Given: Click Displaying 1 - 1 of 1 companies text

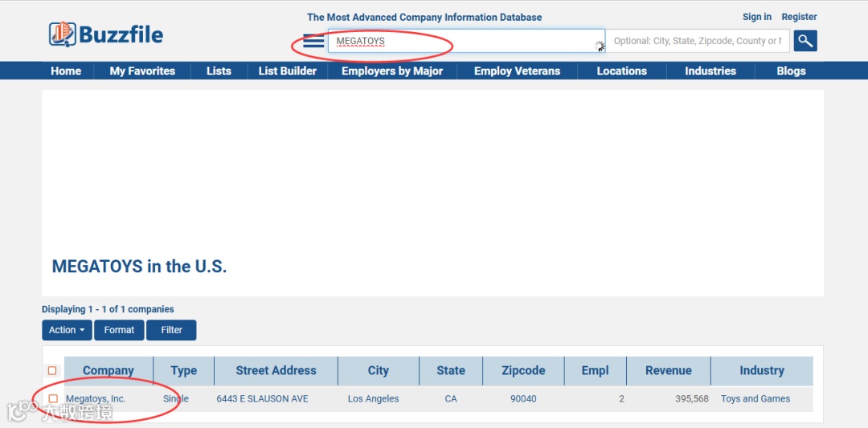Looking at the screenshot, I should tap(108, 309).
